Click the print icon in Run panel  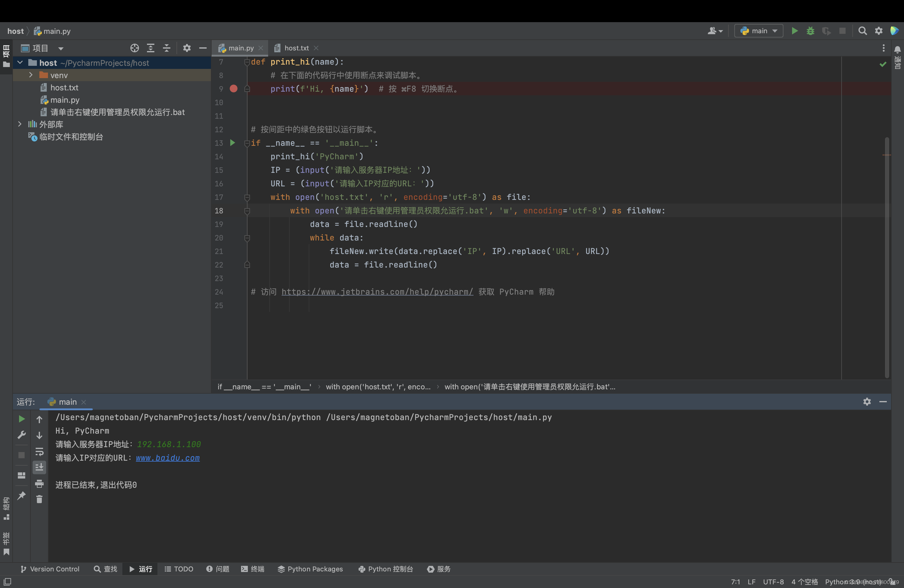coord(39,483)
